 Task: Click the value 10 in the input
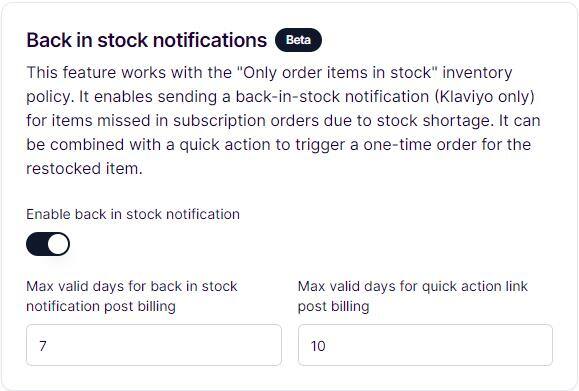(318, 346)
